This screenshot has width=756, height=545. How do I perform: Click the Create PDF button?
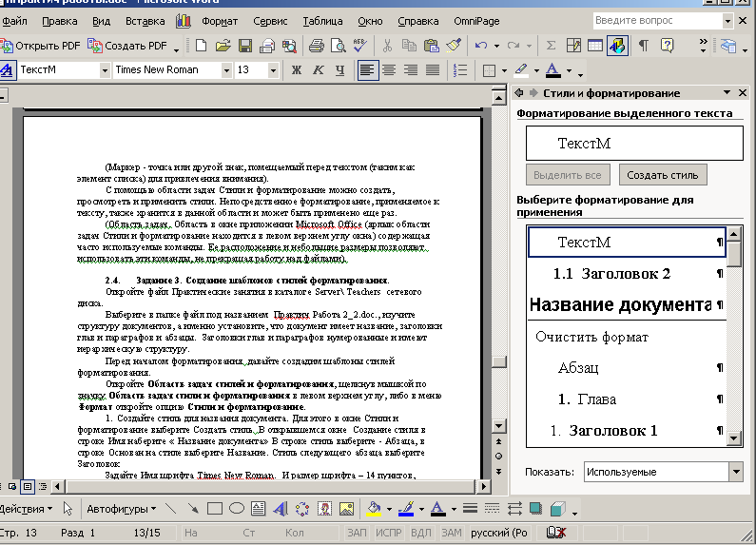point(127,46)
